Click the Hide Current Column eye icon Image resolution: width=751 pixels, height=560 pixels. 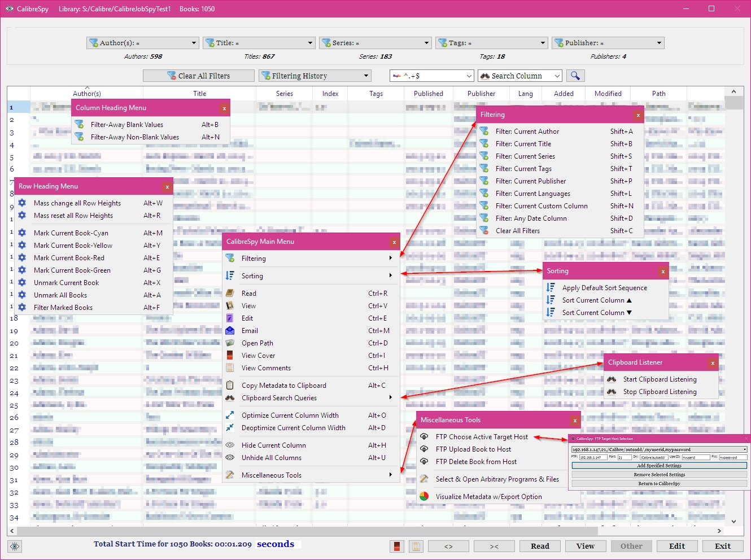point(230,445)
